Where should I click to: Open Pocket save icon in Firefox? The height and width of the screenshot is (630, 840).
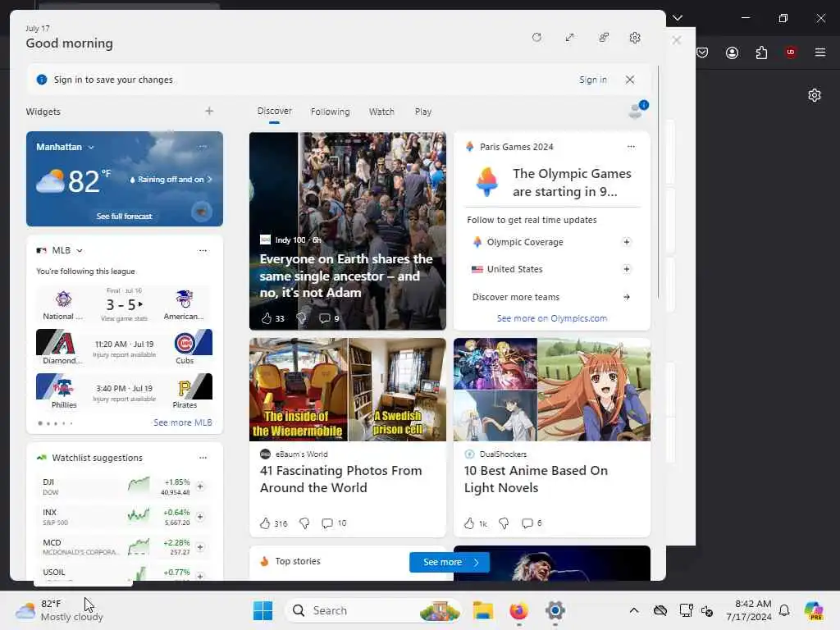(x=703, y=52)
